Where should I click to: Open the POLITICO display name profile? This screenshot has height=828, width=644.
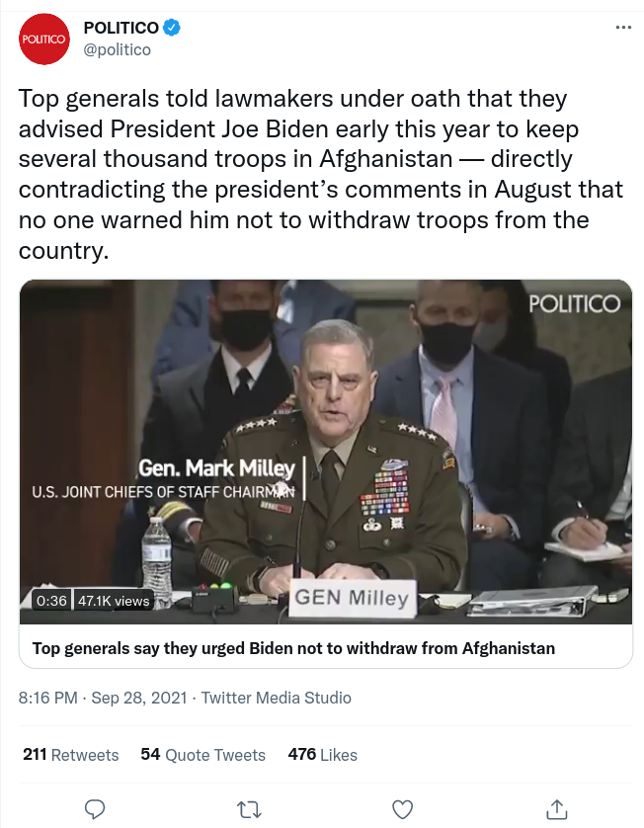coord(120,28)
